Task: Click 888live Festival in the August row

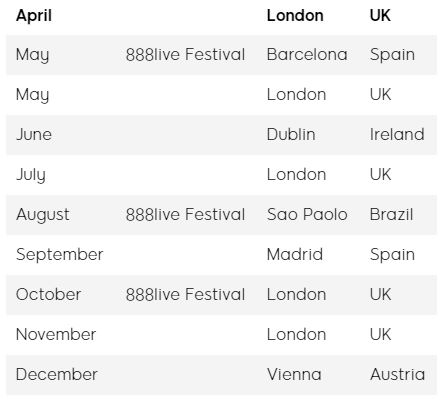Action: (x=185, y=215)
